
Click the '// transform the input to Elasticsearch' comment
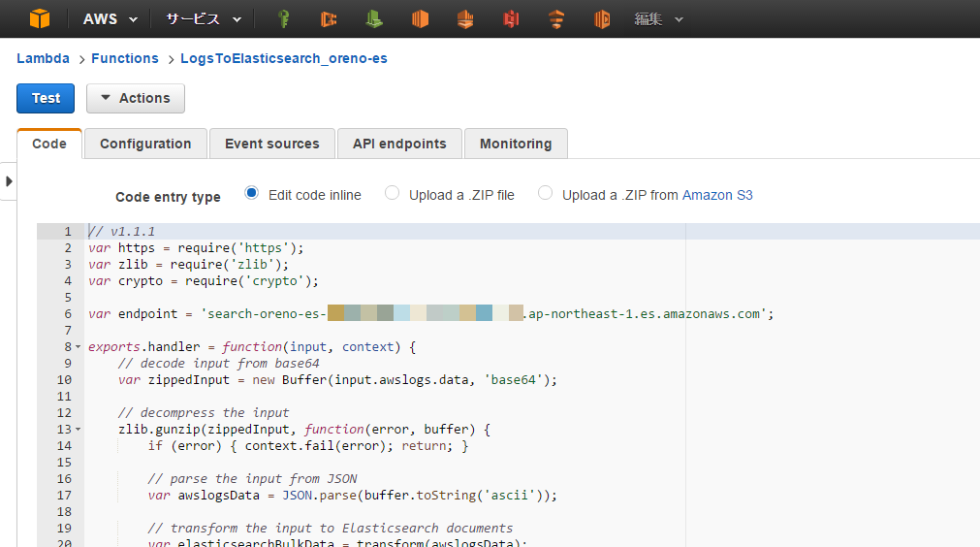point(330,529)
